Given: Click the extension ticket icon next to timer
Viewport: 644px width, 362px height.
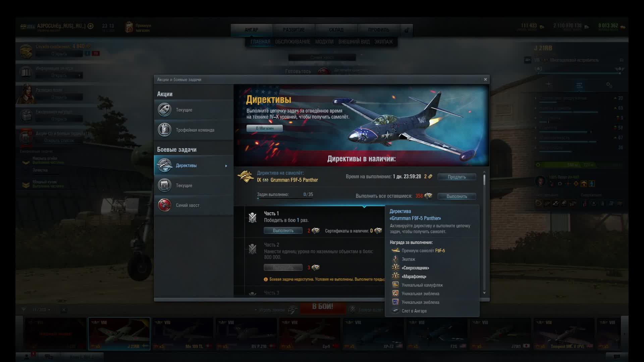Looking at the screenshot, I should pos(430,177).
